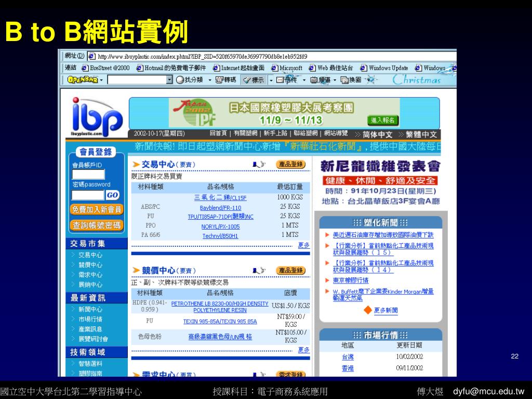Open 高級濃縮黑色母 product link
The height and width of the screenshot is (399, 532).
pos(220,337)
